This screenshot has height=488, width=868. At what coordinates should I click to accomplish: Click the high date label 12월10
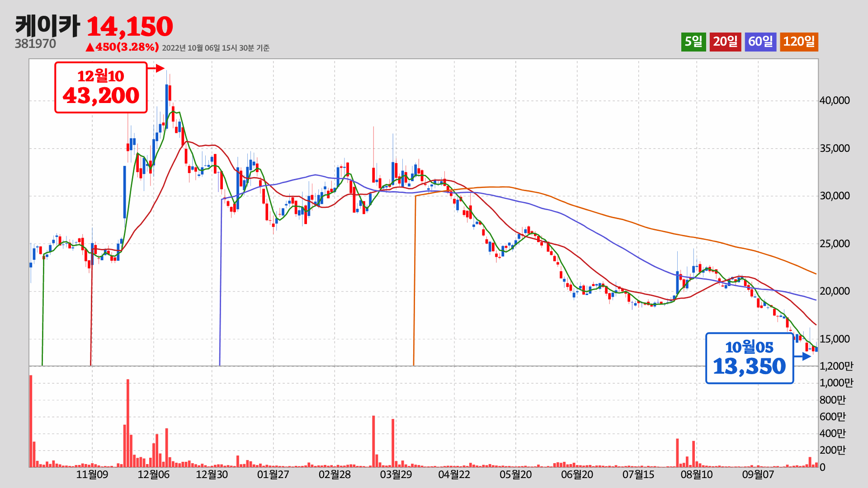point(100,76)
